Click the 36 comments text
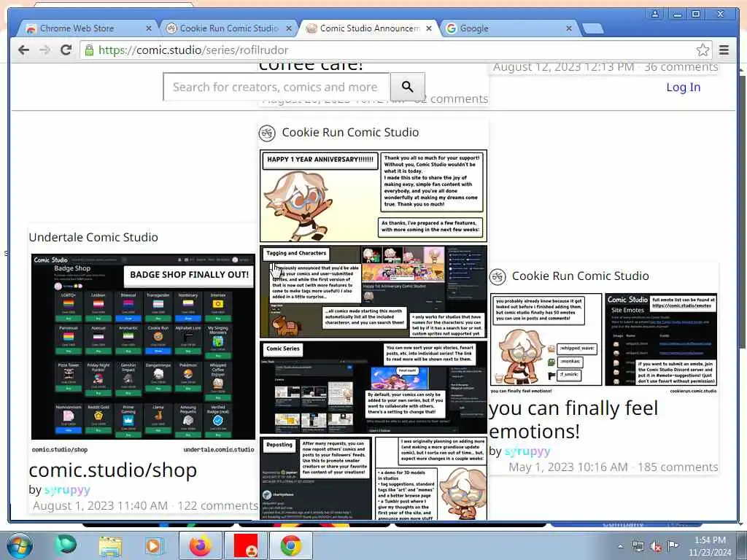Screen dimensions: 747x560 pyautogui.click(x=681, y=66)
